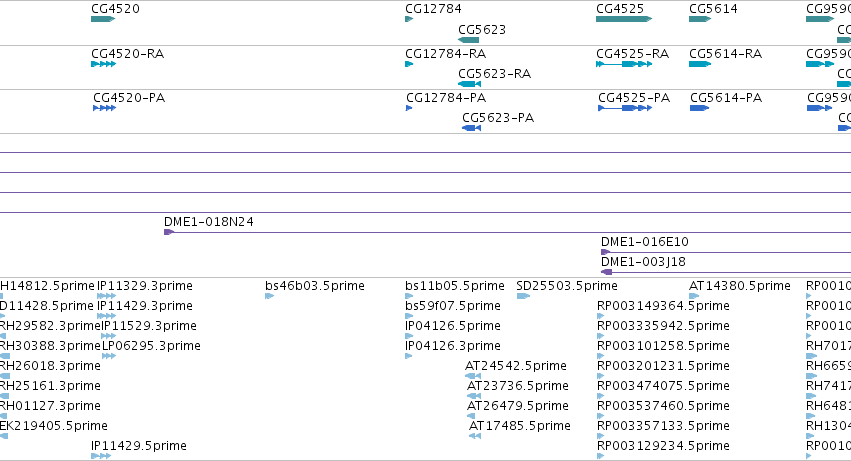Image resolution: width=851 pixels, height=461 pixels.
Task: Open the CG5614 gene label
Action: click(713, 9)
